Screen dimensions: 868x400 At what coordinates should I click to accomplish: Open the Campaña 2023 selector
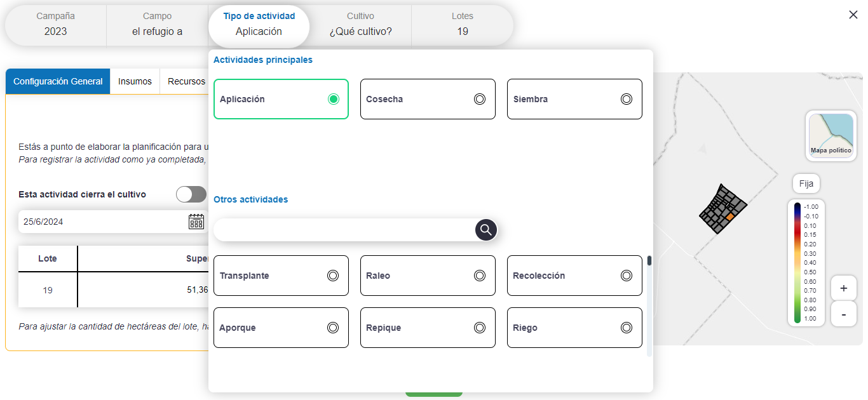pyautogui.click(x=56, y=25)
